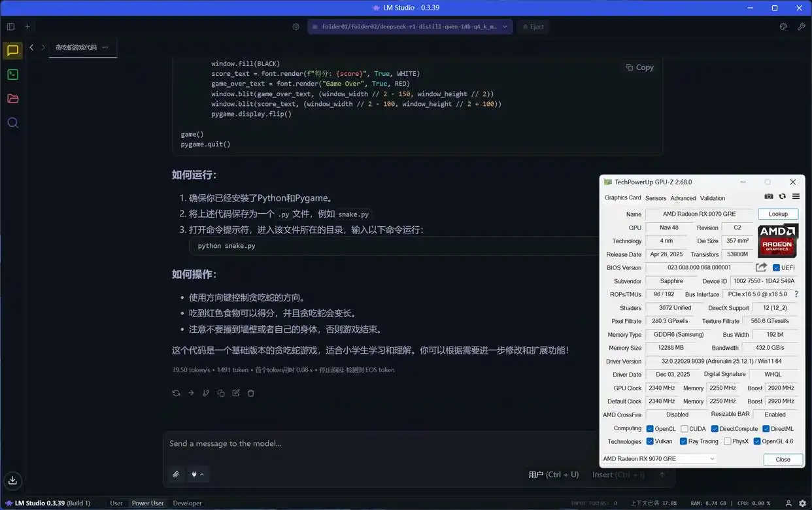
Task: Open the Discover search panel
Action: pyautogui.click(x=12, y=122)
